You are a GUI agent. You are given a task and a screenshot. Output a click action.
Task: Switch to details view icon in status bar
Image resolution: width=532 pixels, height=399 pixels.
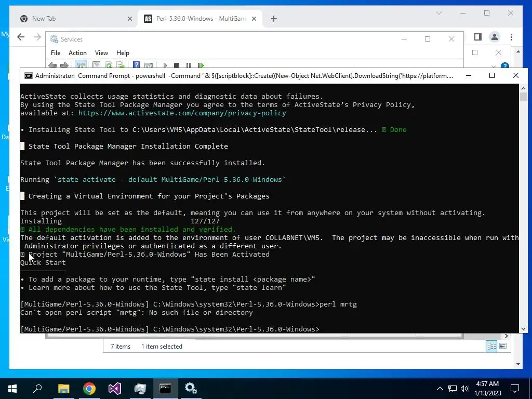(491, 346)
